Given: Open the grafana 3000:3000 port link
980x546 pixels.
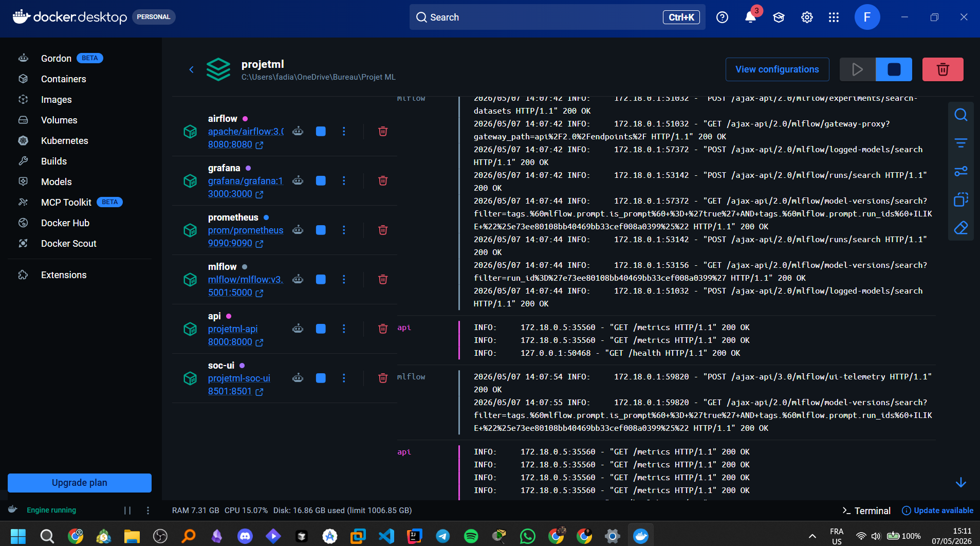Looking at the screenshot, I should pos(235,194).
